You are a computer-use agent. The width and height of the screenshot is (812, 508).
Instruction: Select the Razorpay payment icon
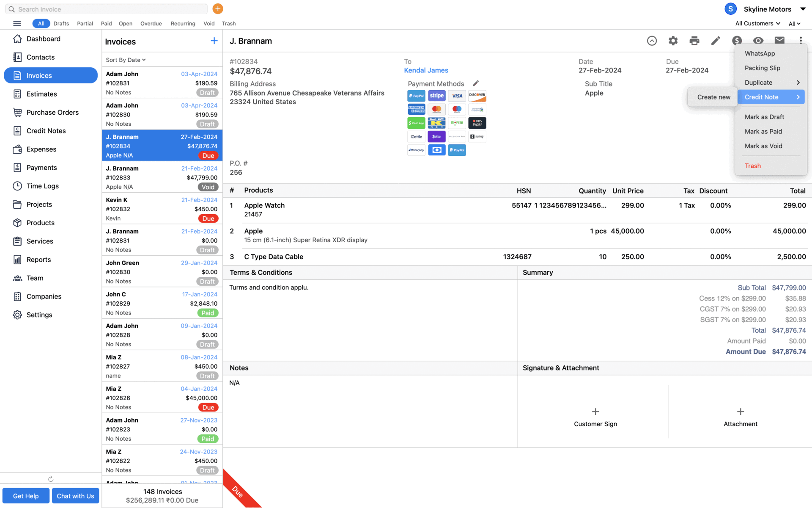click(x=416, y=150)
